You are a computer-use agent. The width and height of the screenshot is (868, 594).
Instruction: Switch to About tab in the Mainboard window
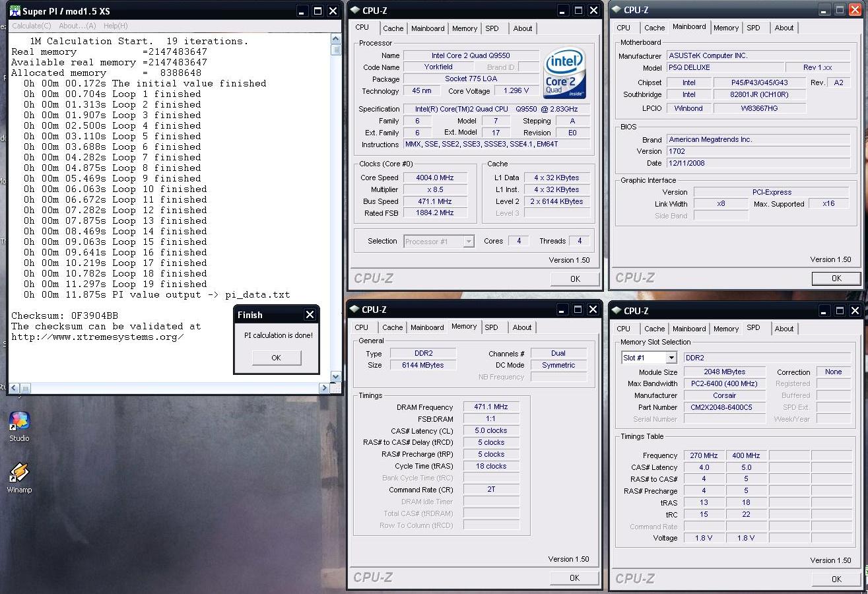pos(784,28)
